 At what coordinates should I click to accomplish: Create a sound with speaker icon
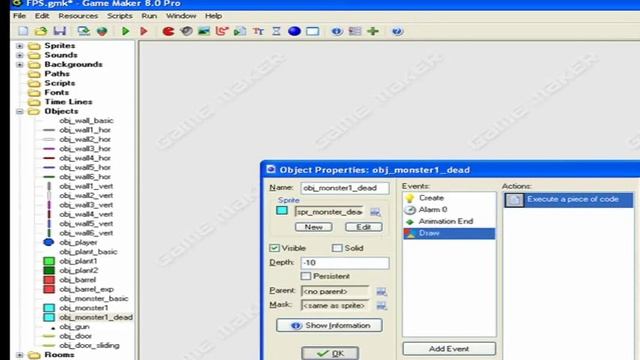(187, 31)
